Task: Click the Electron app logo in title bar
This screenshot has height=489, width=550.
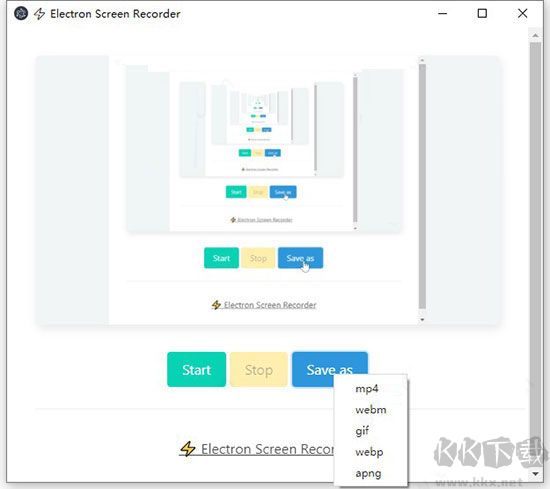Action: coord(21,14)
